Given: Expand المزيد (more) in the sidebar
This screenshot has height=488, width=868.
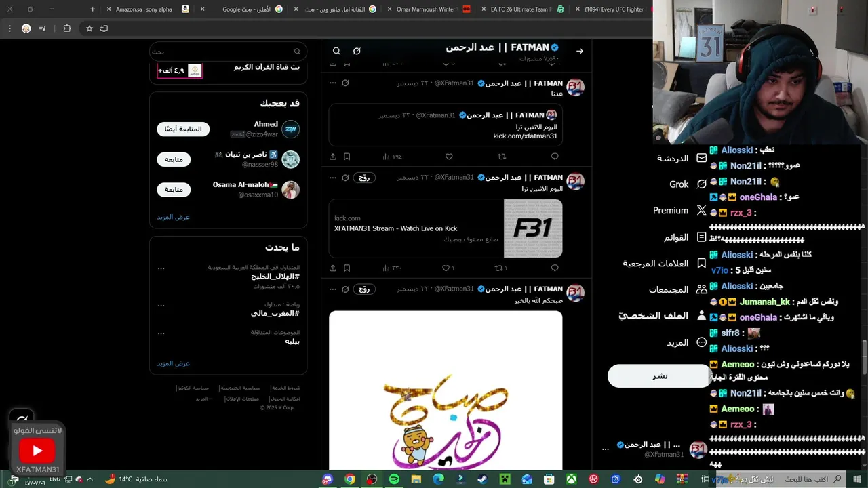Looking at the screenshot, I should tap(687, 342).
